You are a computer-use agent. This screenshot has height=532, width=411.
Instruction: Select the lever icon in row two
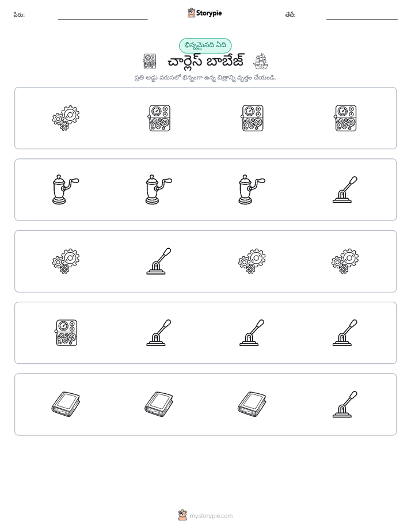345,189
